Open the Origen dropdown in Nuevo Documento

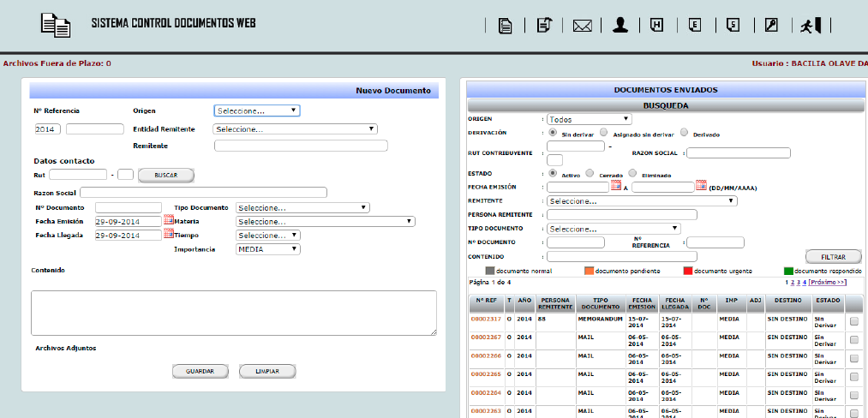[257, 110]
